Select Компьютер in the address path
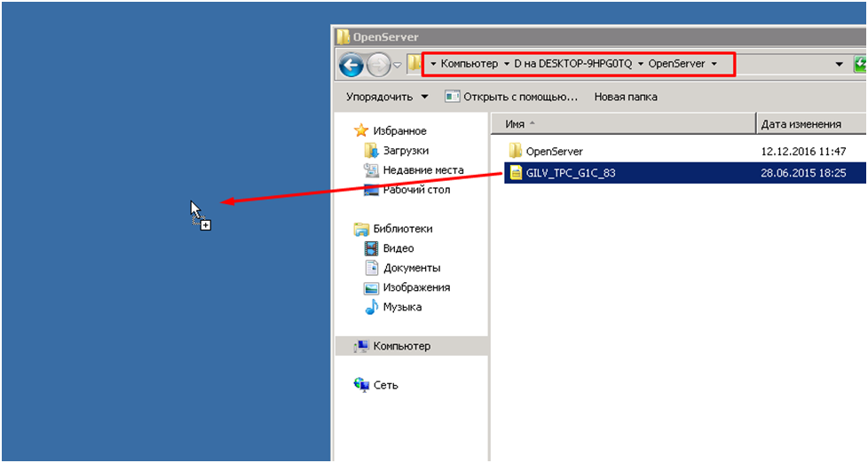This screenshot has width=868, height=463. click(470, 64)
